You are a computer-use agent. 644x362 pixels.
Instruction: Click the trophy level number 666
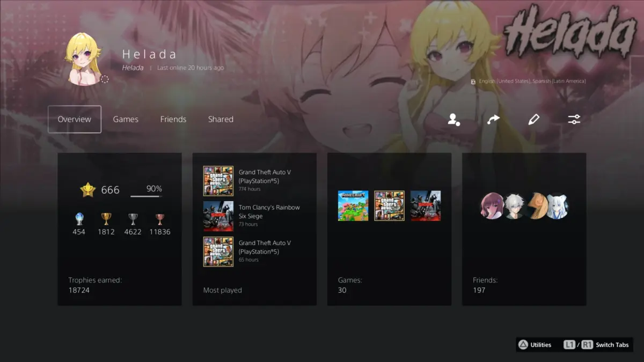[x=110, y=190]
